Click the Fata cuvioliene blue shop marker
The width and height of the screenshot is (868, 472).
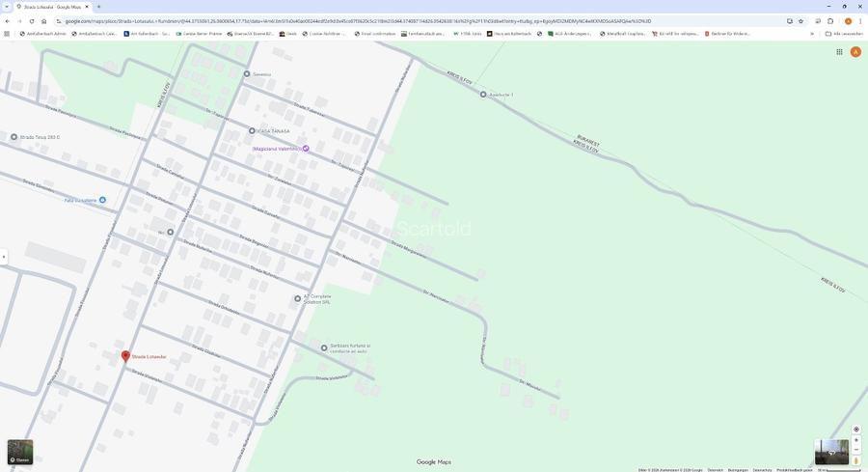pos(103,200)
